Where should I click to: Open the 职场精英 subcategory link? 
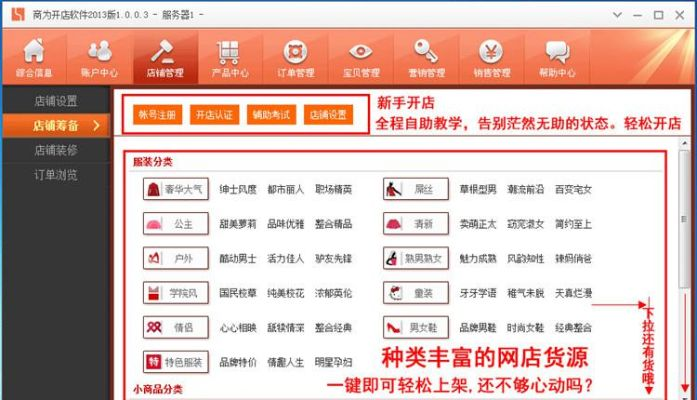333,189
